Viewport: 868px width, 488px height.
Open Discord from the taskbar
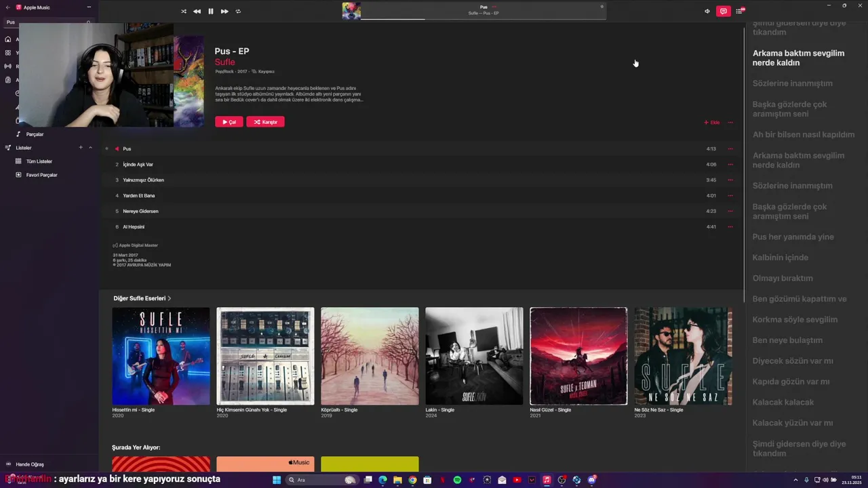pos(591,480)
